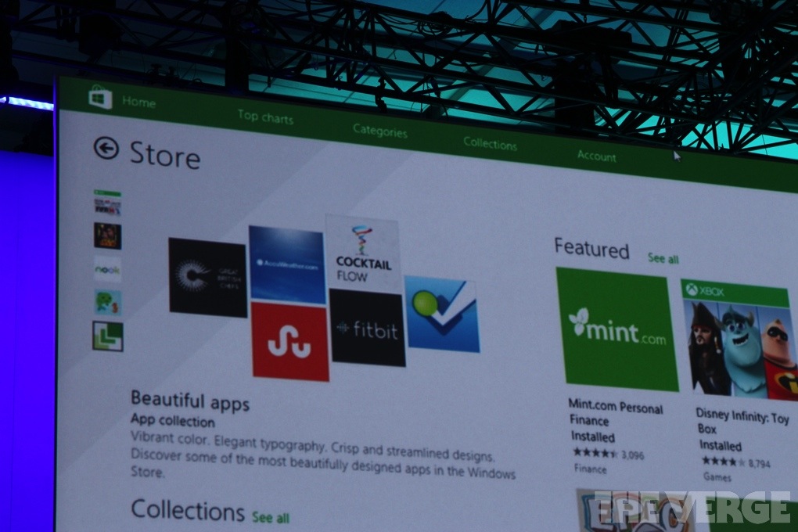Viewport: 798px width, 532px height.
Task: Open the Top charts tab
Action: 265,117
